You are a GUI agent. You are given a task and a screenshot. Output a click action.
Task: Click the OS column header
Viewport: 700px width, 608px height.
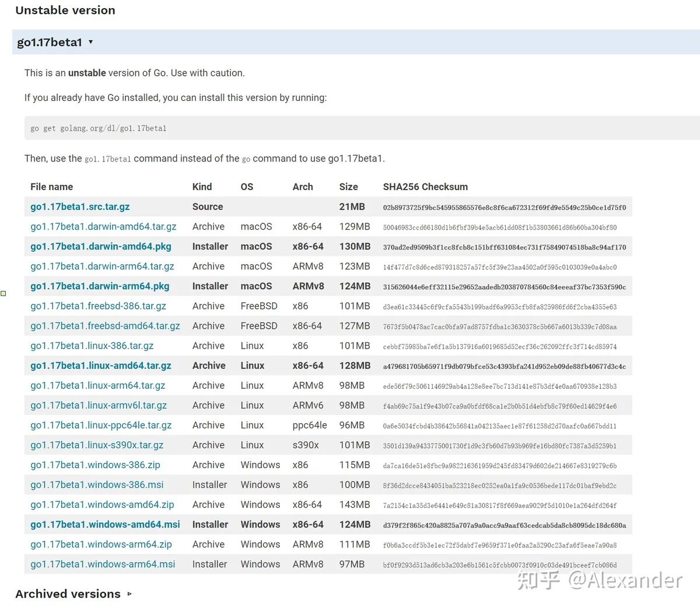[x=247, y=187]
